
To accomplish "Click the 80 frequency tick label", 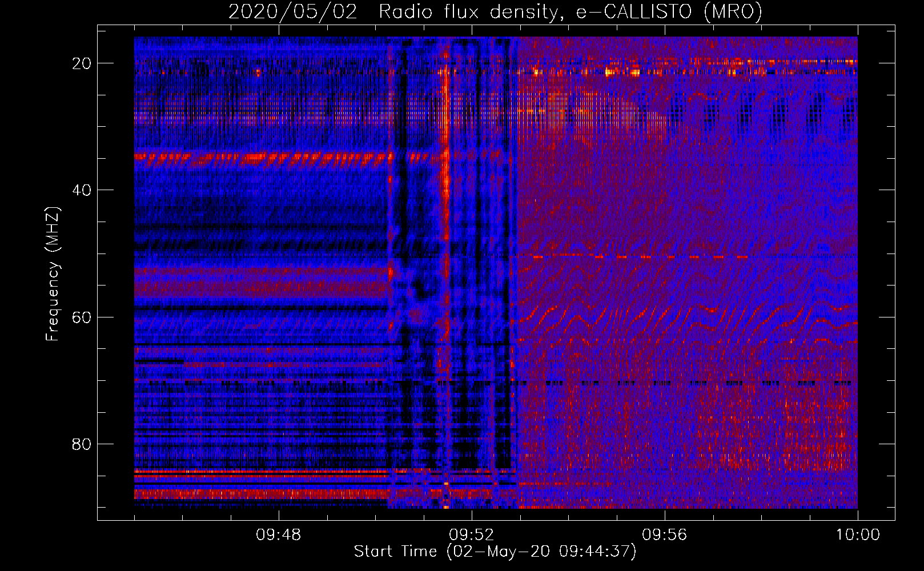I will tap(82, 444).
